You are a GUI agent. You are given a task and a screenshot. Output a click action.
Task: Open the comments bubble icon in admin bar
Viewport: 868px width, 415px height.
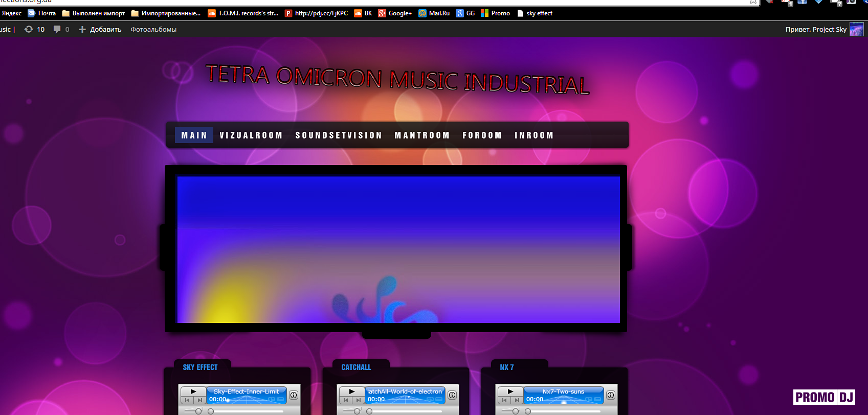[x=57, y=30]
